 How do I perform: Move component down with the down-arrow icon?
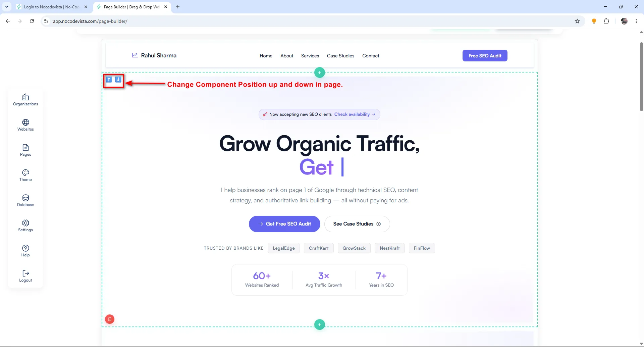click(118, 80)
